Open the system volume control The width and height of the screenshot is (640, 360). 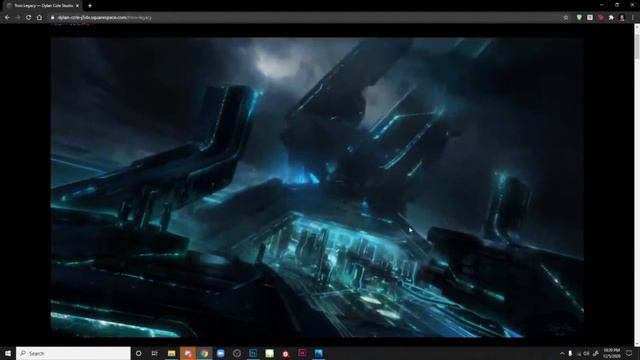tap(587, 353)
